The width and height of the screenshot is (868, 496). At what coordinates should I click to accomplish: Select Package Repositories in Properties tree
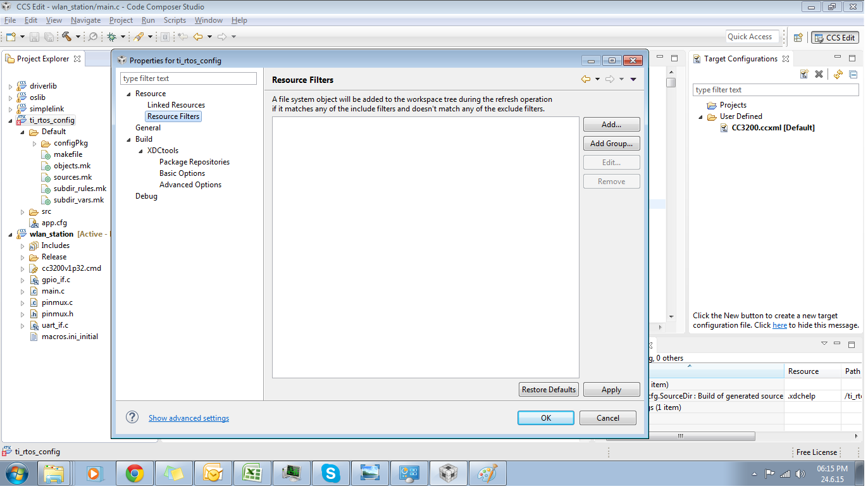pos(194,162)
